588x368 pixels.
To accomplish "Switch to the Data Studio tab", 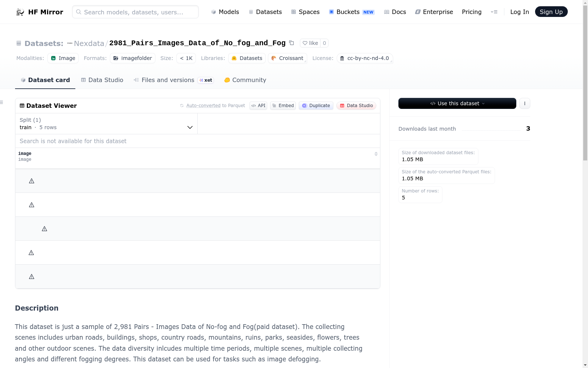I will coord(102,80).
